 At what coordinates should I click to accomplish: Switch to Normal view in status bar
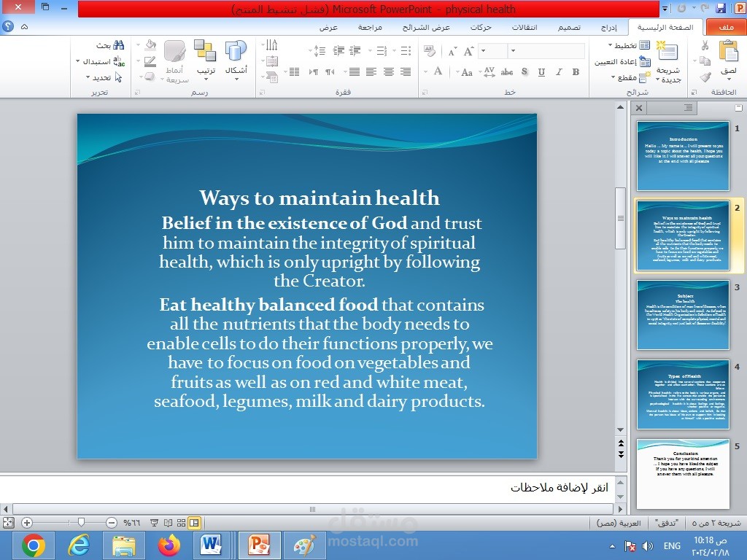[194, 523]
